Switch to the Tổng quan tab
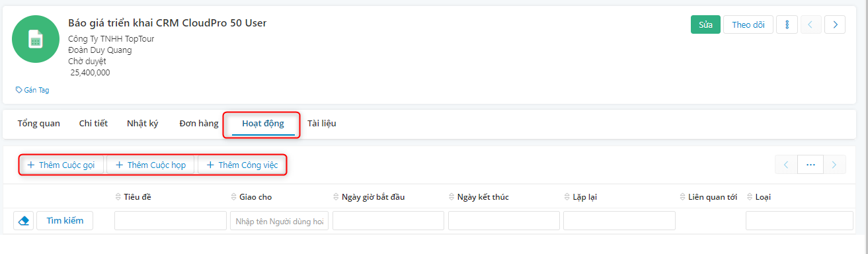Screen dimensions: 868x254 point(38,123)
